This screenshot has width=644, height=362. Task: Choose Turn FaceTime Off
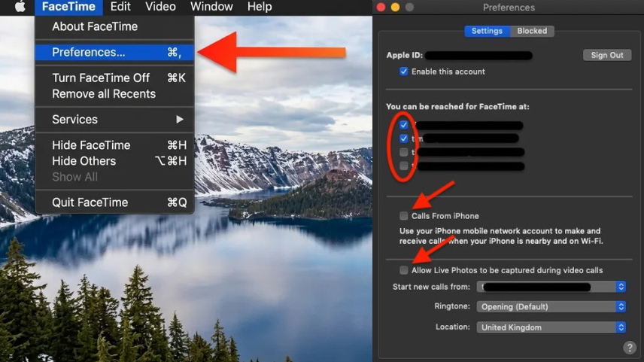114,78
